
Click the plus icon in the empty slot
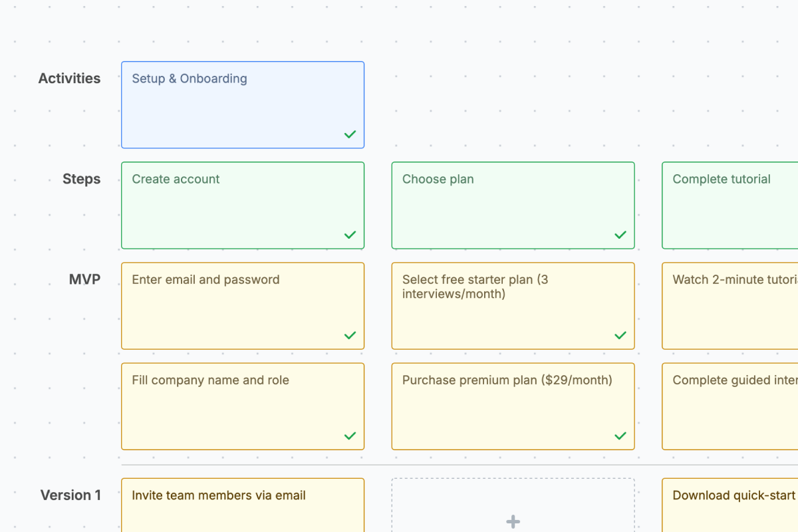point(513,521)
